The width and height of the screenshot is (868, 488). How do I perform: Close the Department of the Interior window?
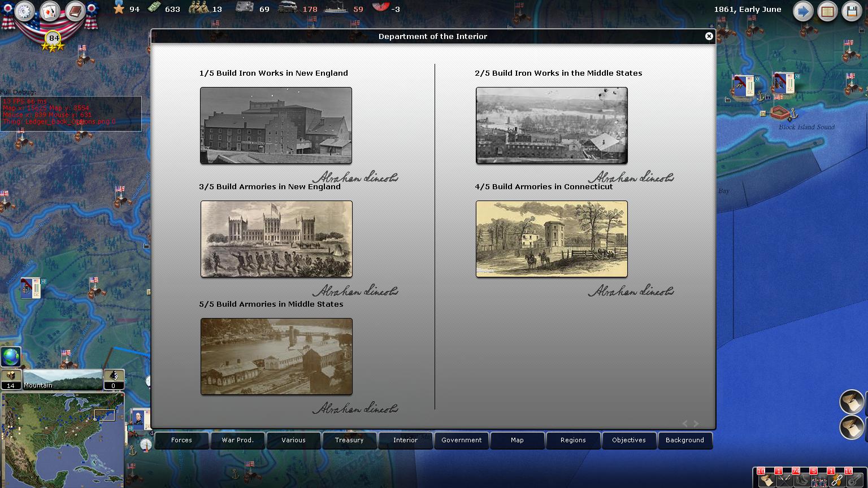point(709,36)
